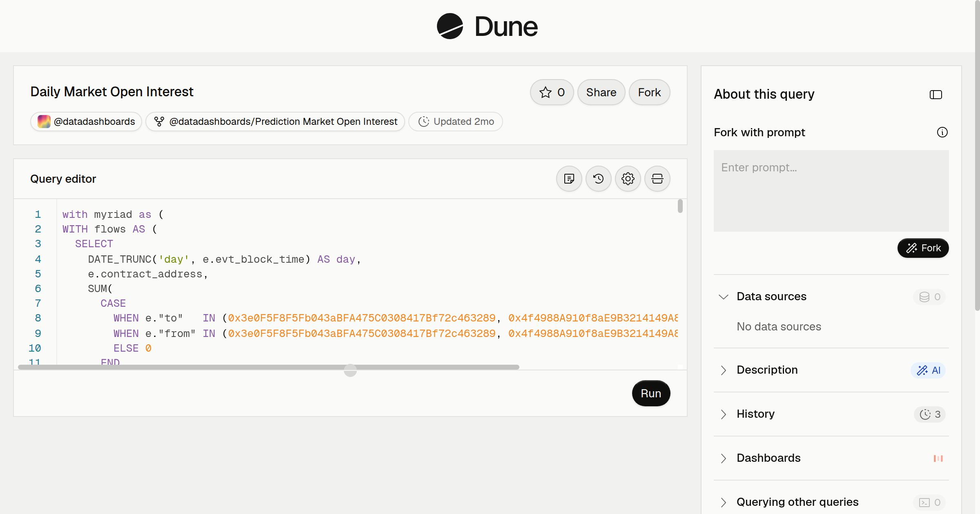Generate description with AI badge
980x514 pixels.
pyautogui.click(x=929, y=370)
